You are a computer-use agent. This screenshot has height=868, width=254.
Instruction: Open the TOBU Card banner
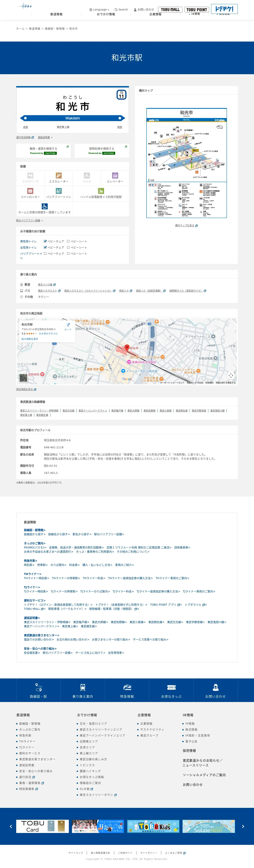tap(43, 826)
